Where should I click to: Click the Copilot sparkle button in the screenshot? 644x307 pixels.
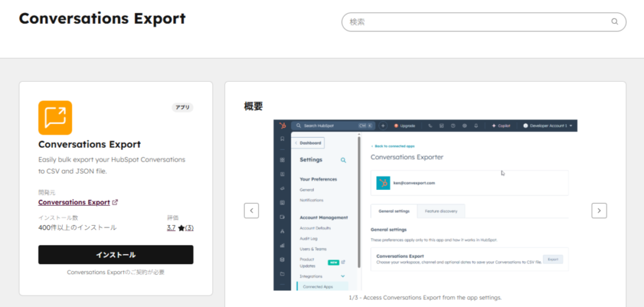tap(501, 126)
